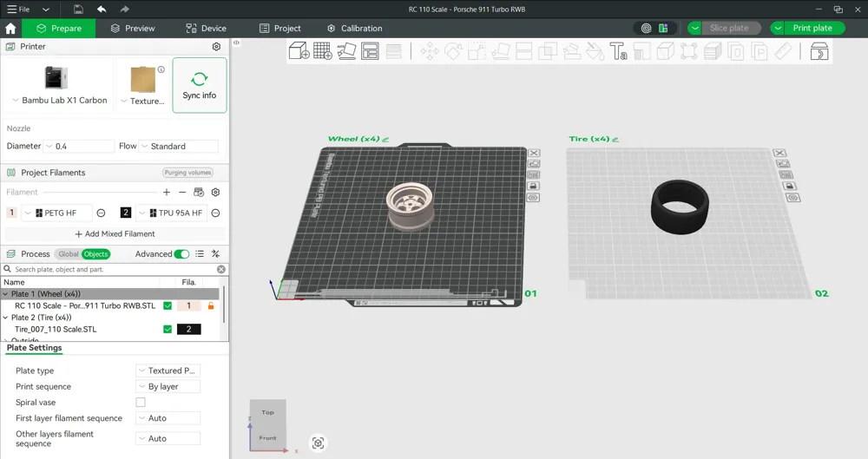Select the Rotate tool icon
868x459 pixels.
point(453,51)
